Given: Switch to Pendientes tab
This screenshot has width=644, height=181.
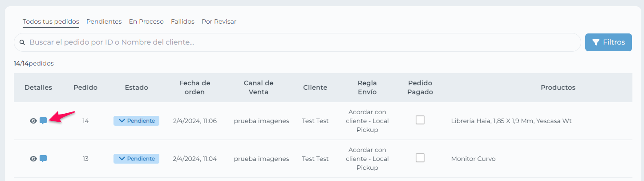Looking at the screenshot, I should point(104,21).
